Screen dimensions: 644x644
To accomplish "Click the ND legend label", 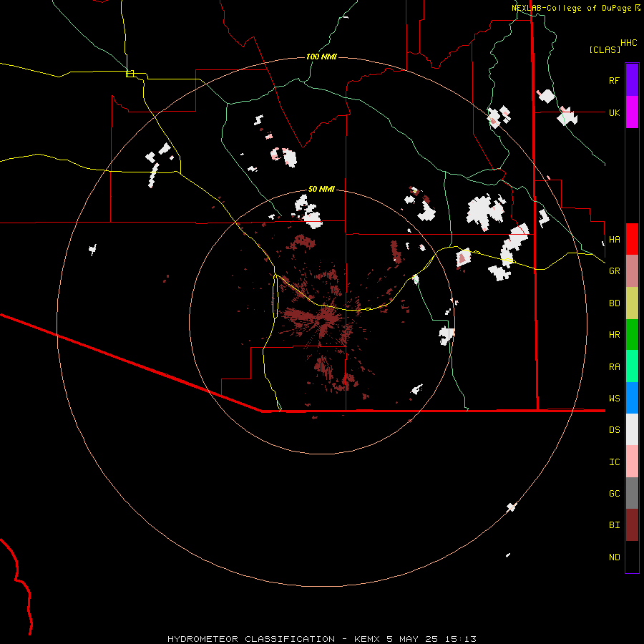I will [x=614, y=557].
